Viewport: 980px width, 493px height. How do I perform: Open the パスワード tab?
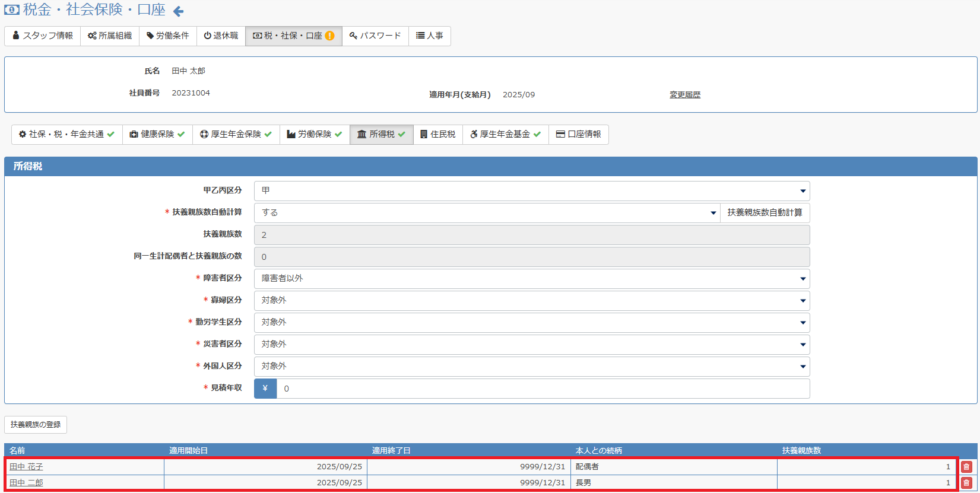(375, 36)
